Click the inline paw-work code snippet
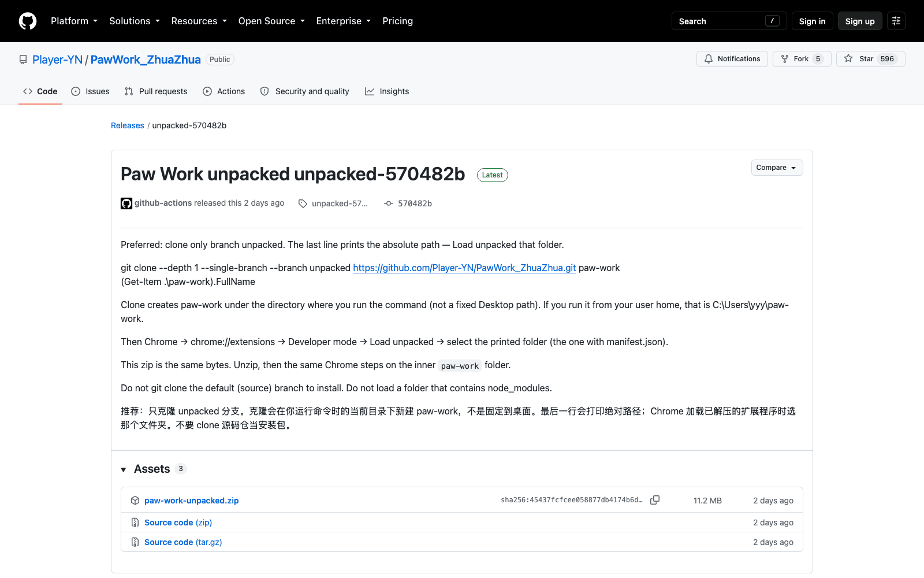Image resolution: width=924 pixels, height=578 pixels. click(x=460, y=366)
